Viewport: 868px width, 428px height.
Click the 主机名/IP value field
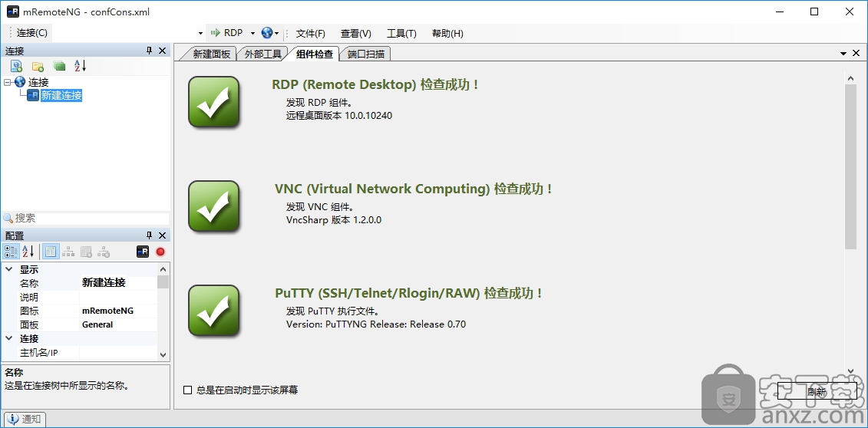coord(118,352)
